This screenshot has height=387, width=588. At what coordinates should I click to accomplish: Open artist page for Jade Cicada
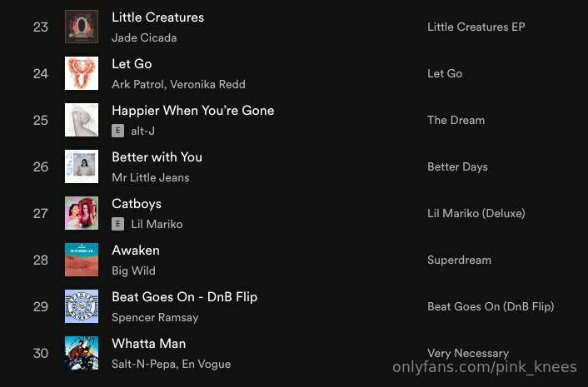(x=144, y=37)
